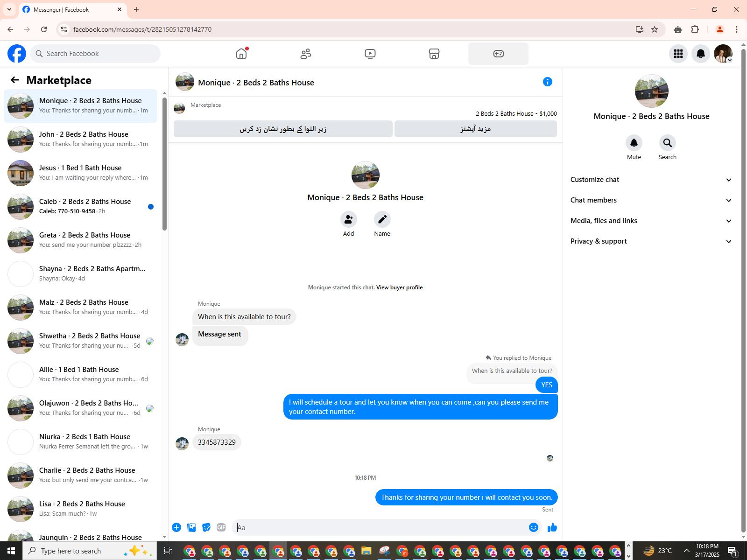Open the Facebook menu grid icon

click(678, 54)
